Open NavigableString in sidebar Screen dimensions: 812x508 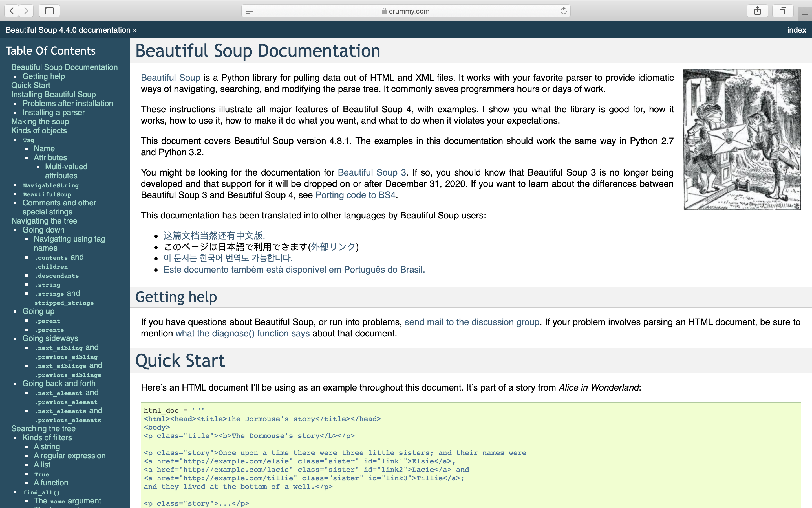(x=51, y=185)
